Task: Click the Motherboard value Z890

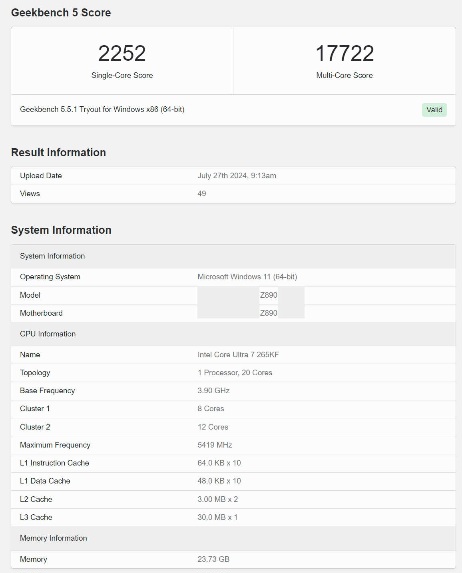Action: click(x=269, y=313)
